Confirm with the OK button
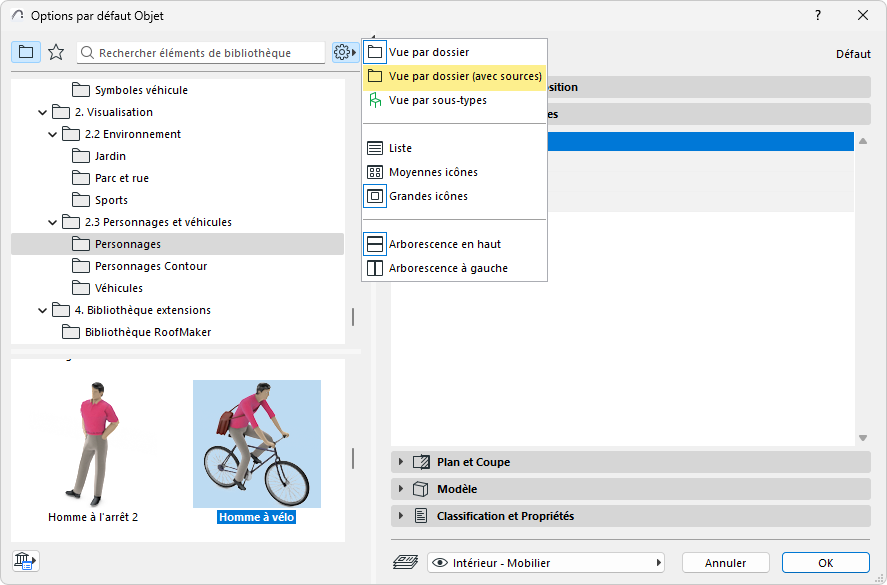 tap(825, 563)
